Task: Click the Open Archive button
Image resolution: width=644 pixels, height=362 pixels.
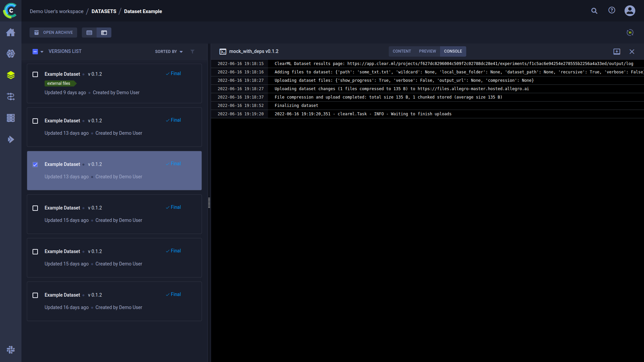Action: 53,33
